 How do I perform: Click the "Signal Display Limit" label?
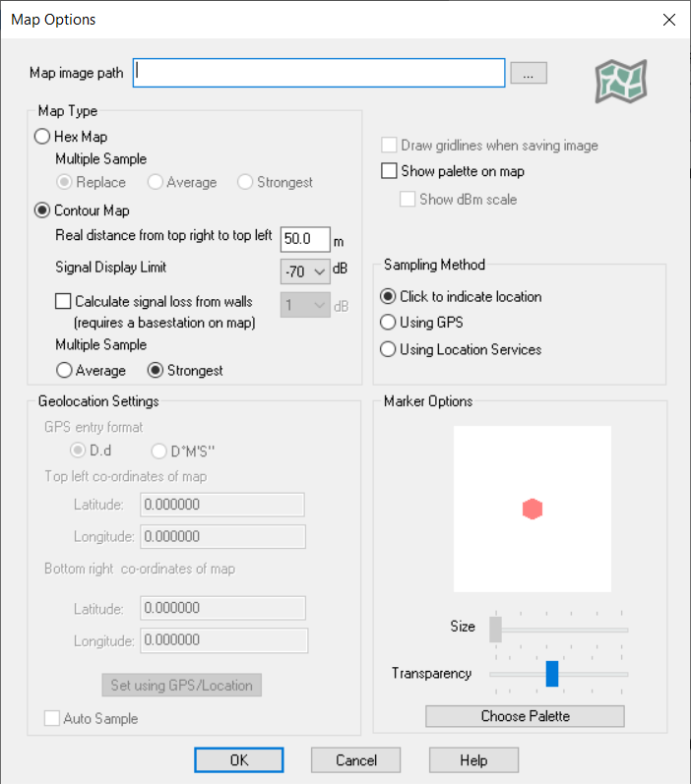point(110,268)
